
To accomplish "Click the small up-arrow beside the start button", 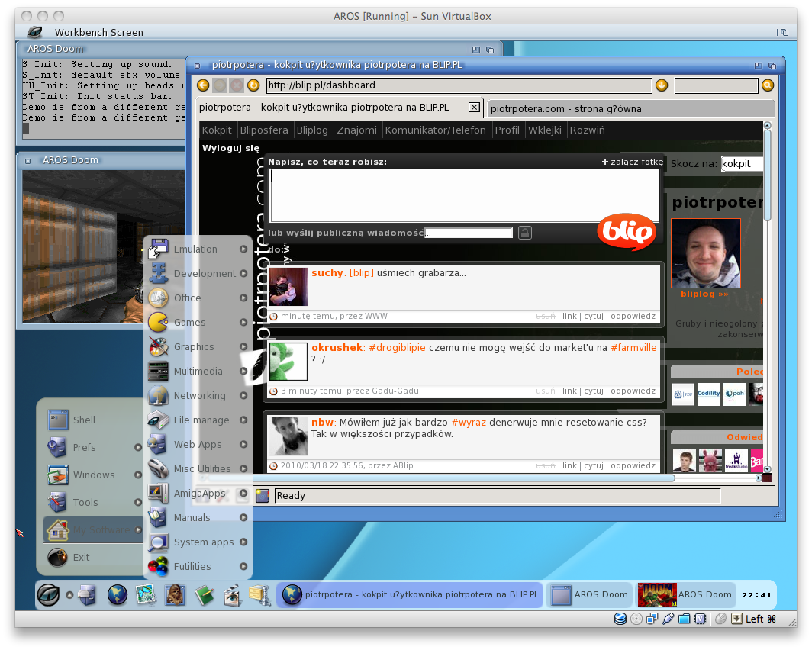I will point(69,594).
